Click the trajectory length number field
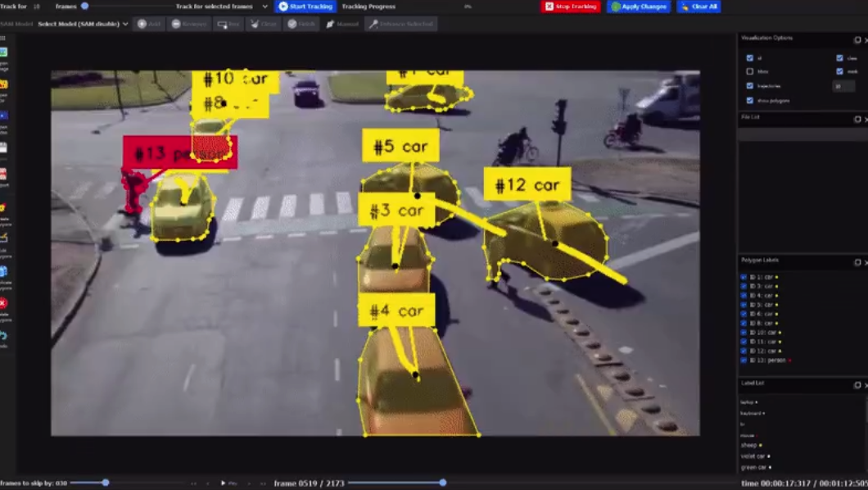The image size is (868, 490). pos(843,86)
